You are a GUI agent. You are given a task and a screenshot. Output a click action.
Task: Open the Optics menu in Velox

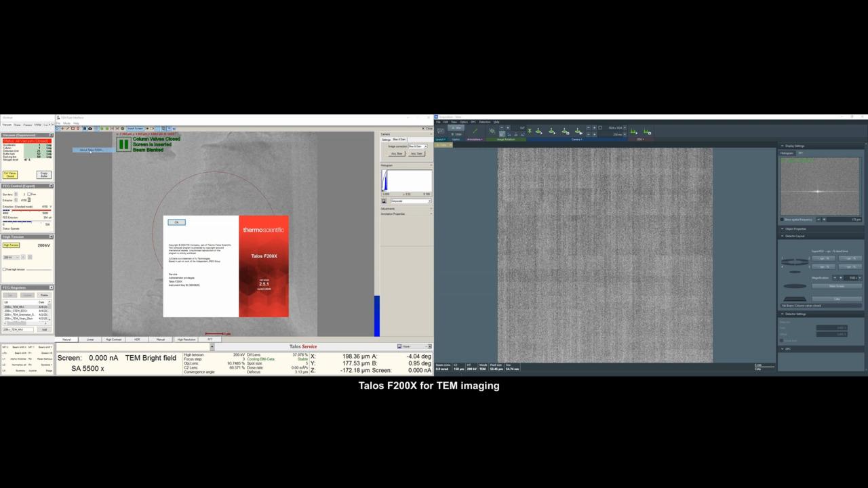(x=464, y=122)
